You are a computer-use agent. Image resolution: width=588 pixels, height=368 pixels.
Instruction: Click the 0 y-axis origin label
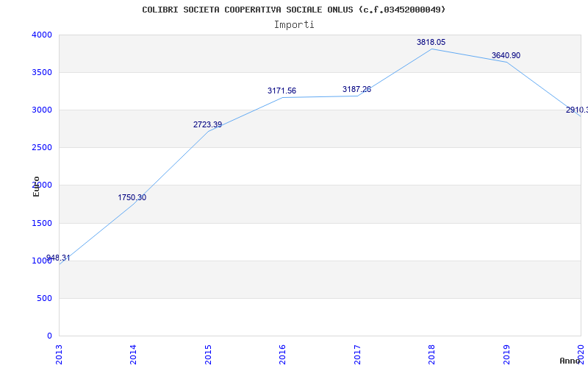point(49,336)
